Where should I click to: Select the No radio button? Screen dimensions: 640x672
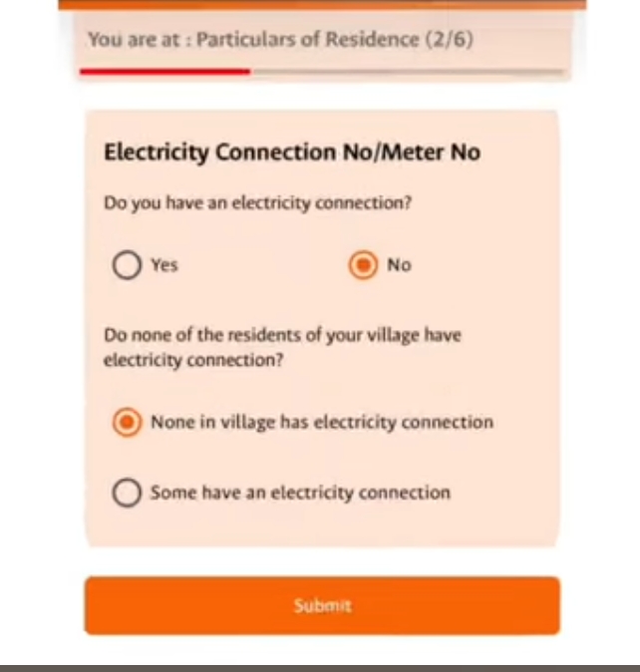[x=363, y=265]
